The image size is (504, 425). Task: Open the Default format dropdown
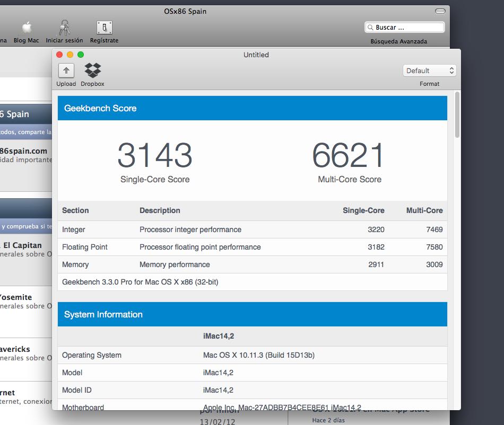(429, 70)
